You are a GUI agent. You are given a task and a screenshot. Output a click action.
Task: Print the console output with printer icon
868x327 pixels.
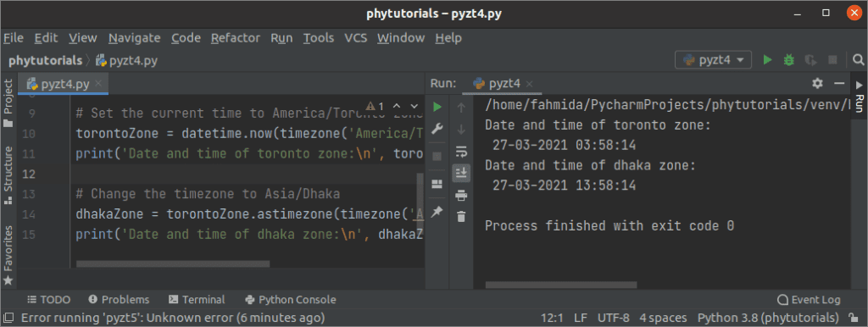pyautogui.click(x=460, y=195)
